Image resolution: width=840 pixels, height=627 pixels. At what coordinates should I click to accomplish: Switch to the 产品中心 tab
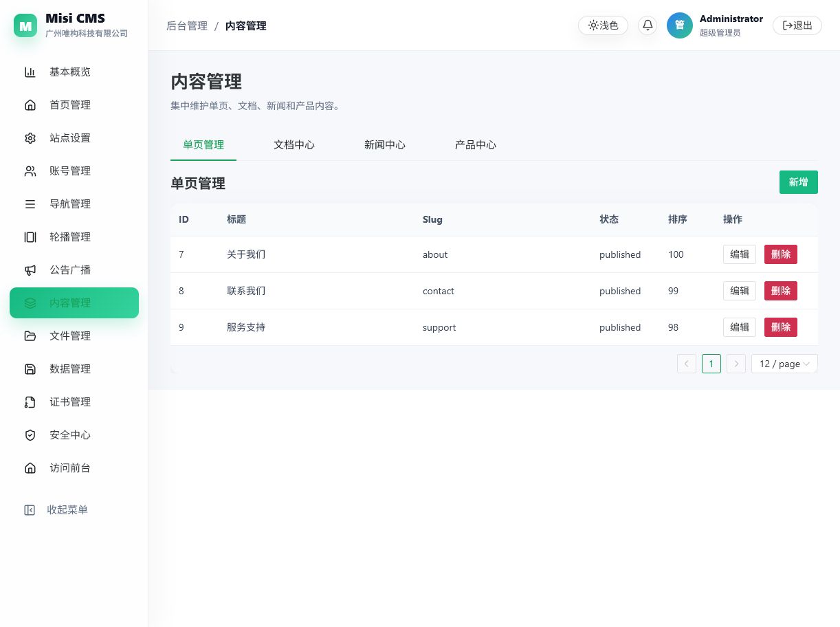[476, 145]
